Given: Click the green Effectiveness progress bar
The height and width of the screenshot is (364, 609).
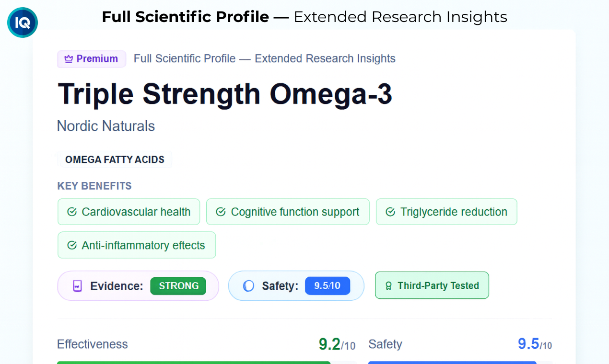Looking at the screenshot, I should click(194, 363).
